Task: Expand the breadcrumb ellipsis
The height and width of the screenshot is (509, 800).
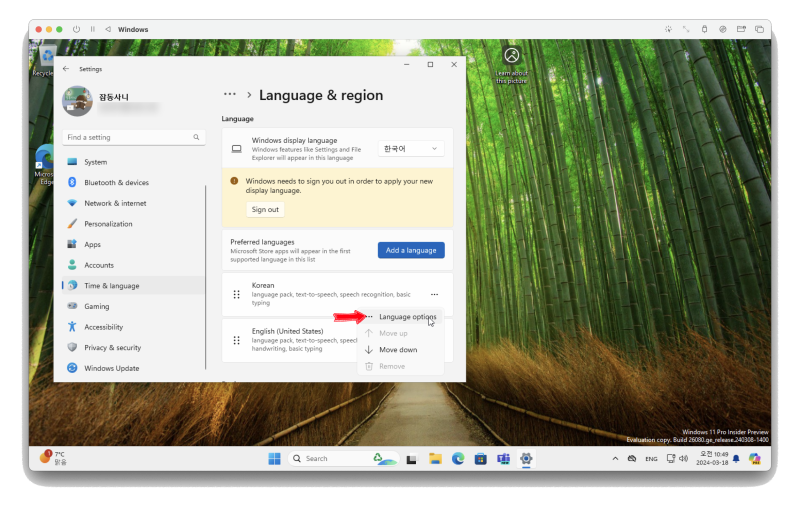Action: coord(230,94)
